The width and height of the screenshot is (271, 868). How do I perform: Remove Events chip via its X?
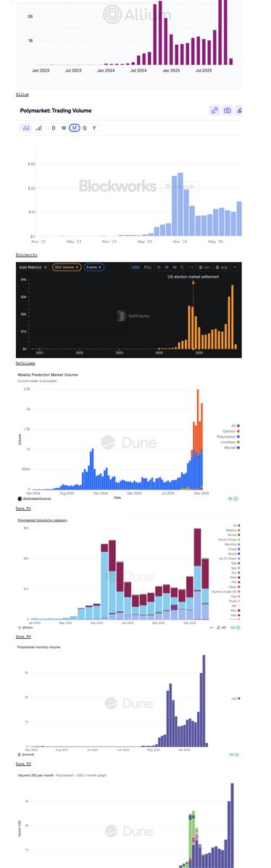click(100, 268)
